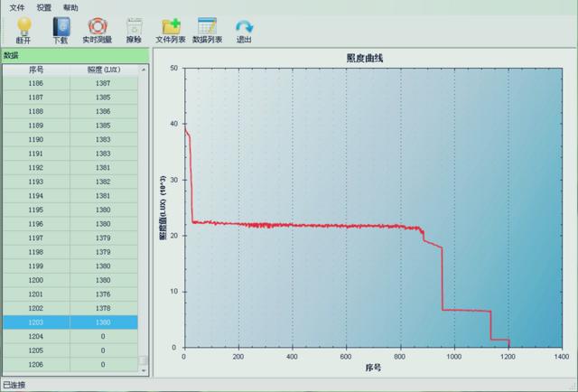Click the 断开 (disconnect) light bulb icon

24,26
